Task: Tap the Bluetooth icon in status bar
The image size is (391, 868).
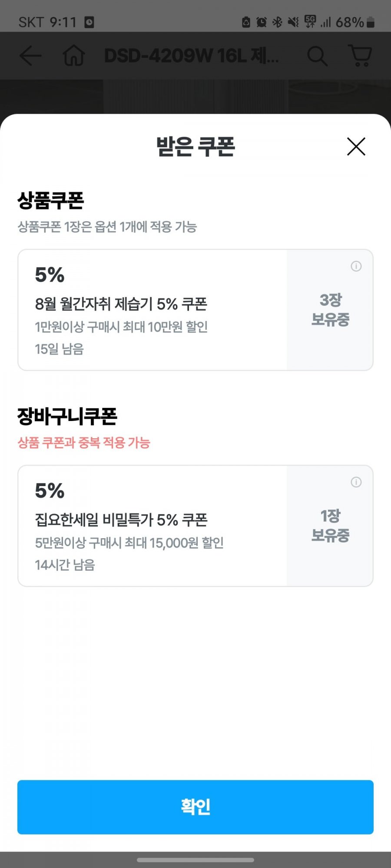Action: [x=277, y=22]
